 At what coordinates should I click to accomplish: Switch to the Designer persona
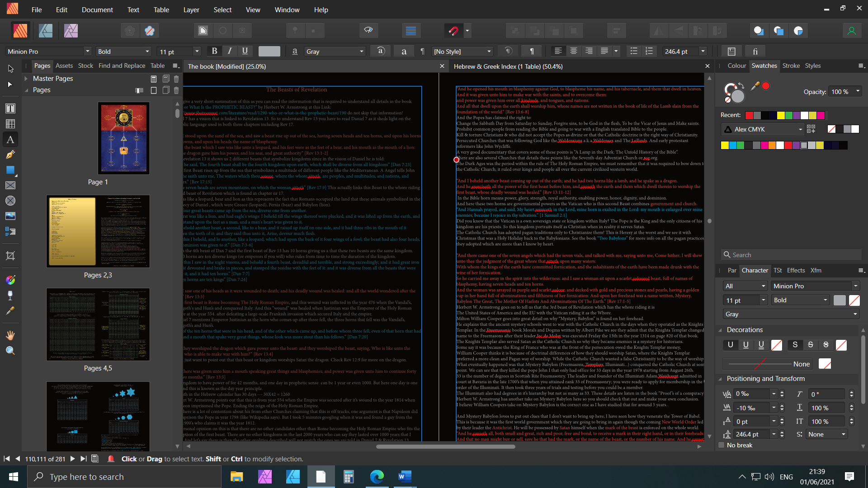46,31
